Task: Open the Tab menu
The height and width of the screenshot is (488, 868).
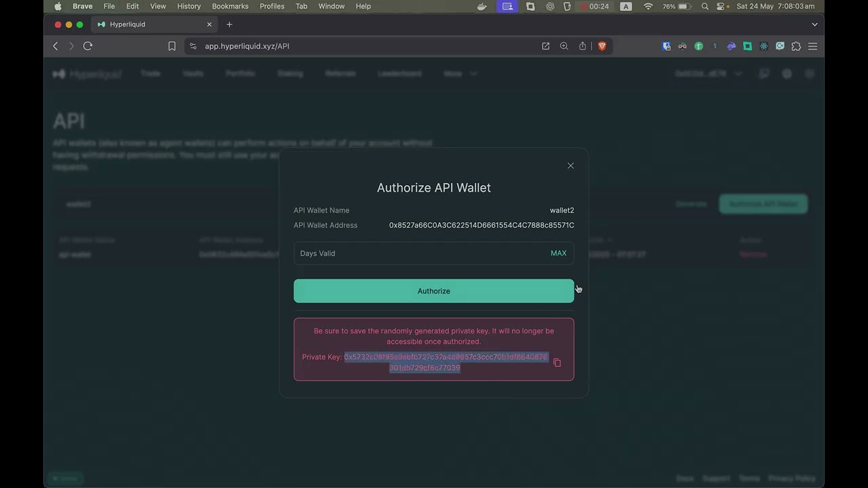Action: pos(301,6)
